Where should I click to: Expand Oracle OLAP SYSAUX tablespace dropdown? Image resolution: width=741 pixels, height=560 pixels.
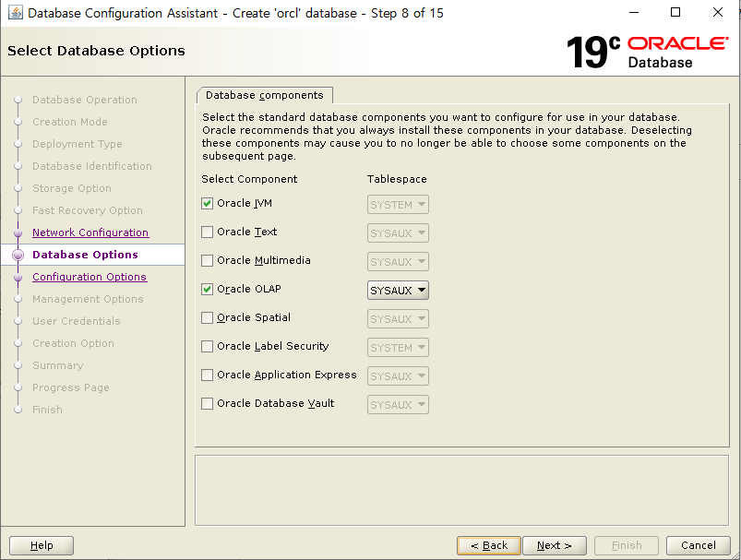click(x=398, y=291)
